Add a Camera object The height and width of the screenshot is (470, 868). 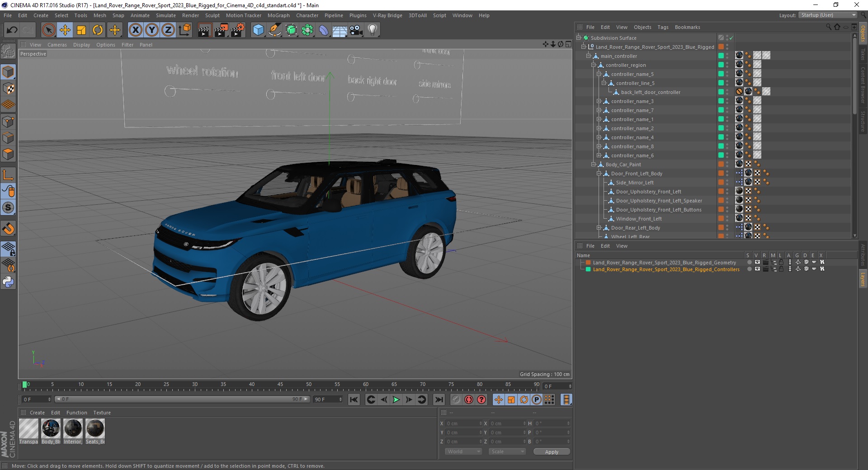point(356,30)
